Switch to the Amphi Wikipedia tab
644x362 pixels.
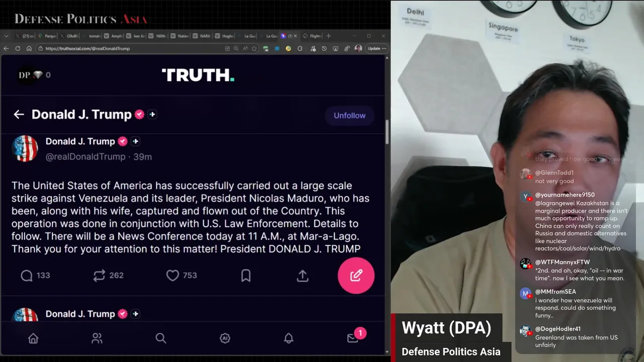pos(114,36)
